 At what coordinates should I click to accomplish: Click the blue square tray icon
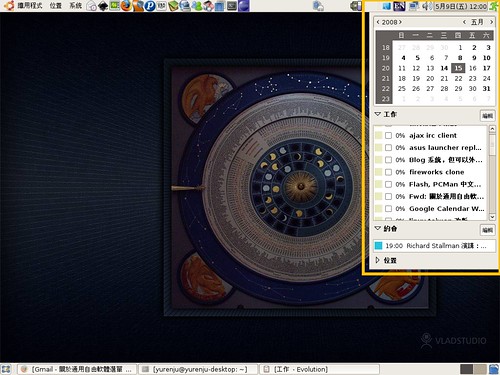(387, 6)
